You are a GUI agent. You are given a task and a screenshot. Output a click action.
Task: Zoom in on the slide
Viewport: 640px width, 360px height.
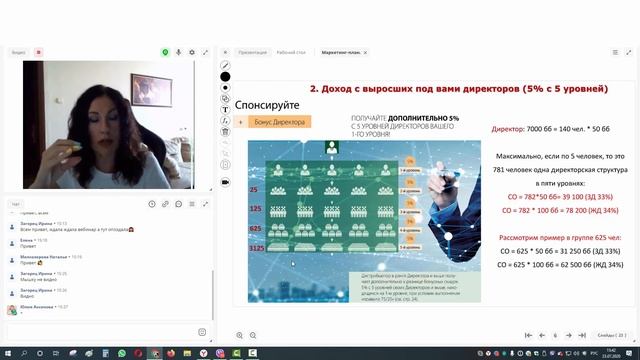click(239, 335)
